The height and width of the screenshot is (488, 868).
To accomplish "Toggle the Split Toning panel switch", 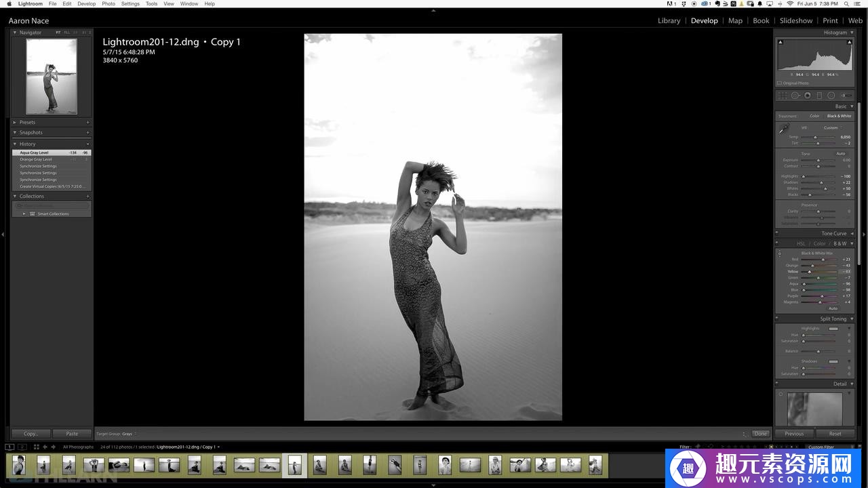I will pos(778,319).
